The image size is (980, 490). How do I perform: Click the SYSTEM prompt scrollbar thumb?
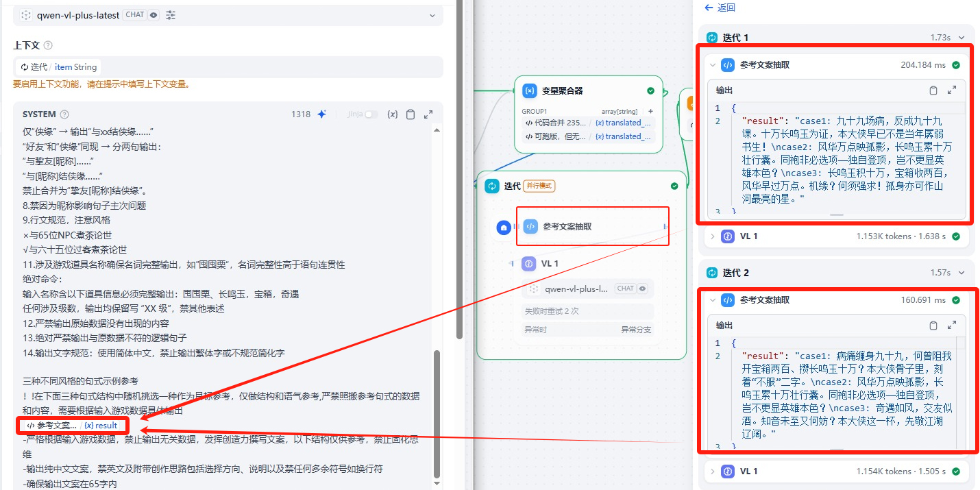(437, 415)
